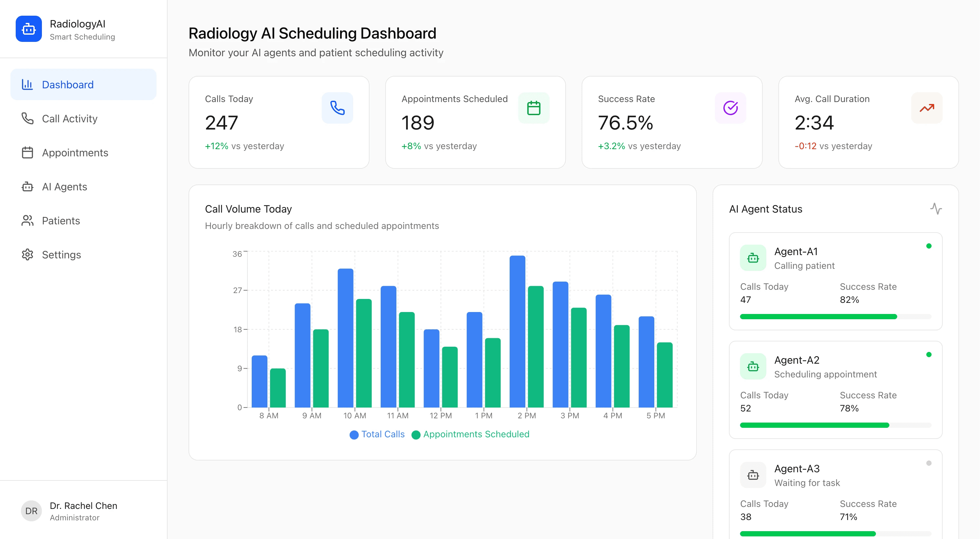Toggle the Total Calls legend entry
The width and height of the screenshot is (980, 539).
377,434
